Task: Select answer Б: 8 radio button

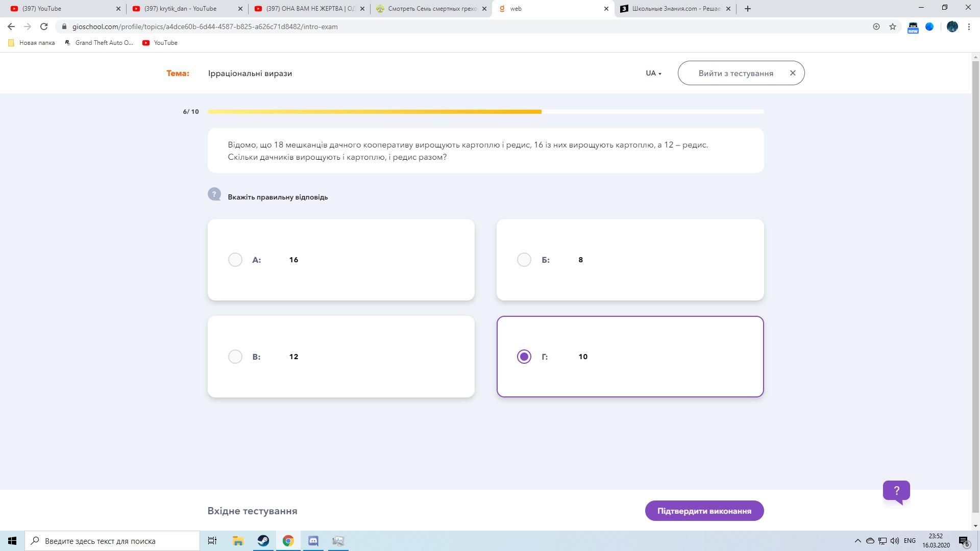Action: tap(524, 260)
